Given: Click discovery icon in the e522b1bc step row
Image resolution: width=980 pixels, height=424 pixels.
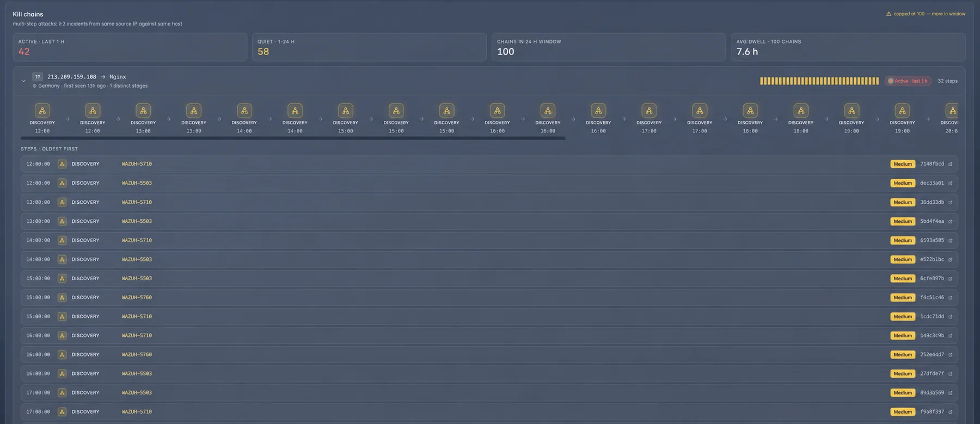Looking at the screenshot, I should pyautogui.click(x=62, y=259).
